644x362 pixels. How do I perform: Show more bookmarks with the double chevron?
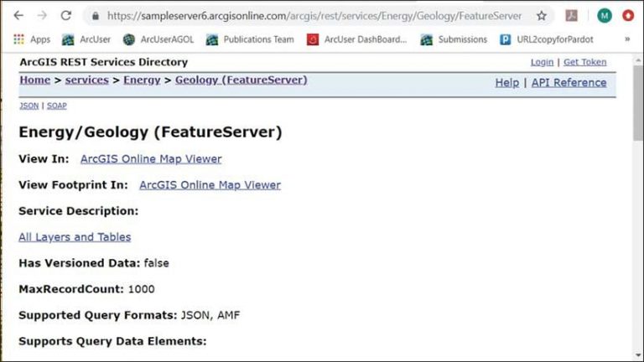point(627,39)
